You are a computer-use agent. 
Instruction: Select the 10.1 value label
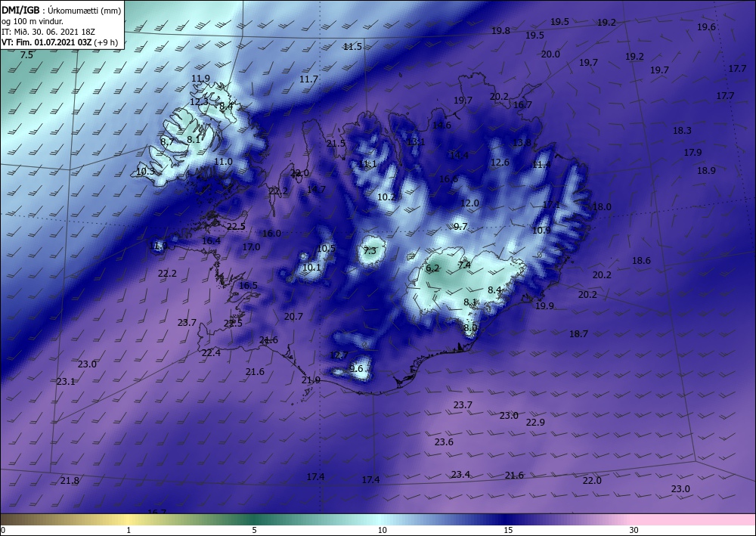pyautogui.click(x=311, y=267)
